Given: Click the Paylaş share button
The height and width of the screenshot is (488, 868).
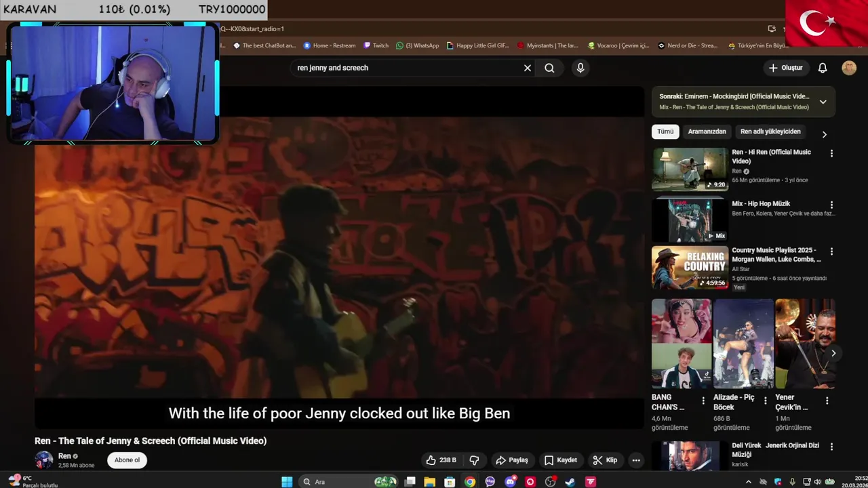Looking at the screenshot, I should coord(512,460).
